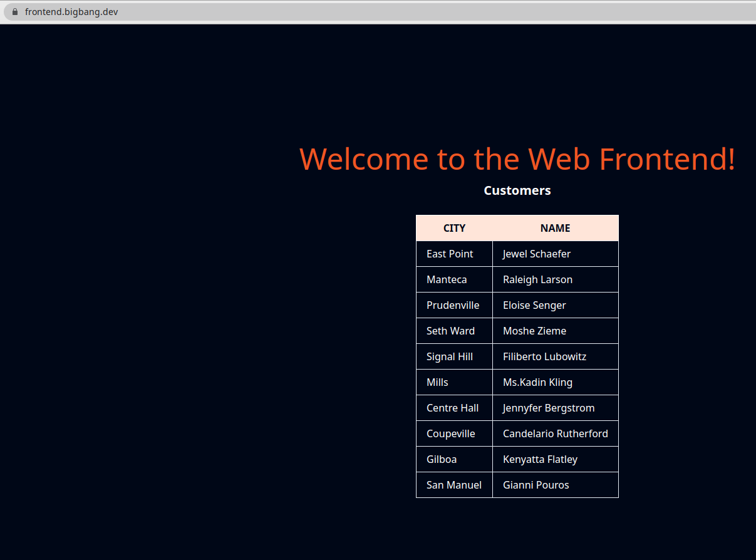Select the NAME column header
Screen dimensions: 756x560
(555, 228)
